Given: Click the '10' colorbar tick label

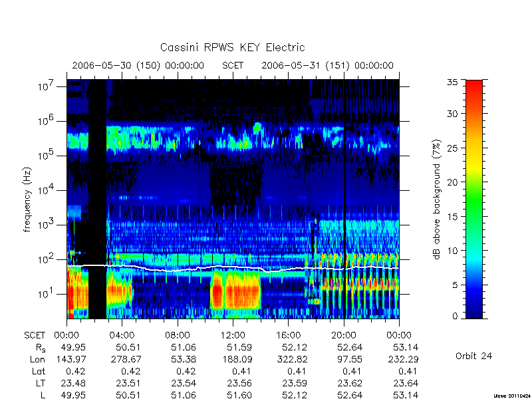Looking at the screenshot, I should tap(452, 251).
